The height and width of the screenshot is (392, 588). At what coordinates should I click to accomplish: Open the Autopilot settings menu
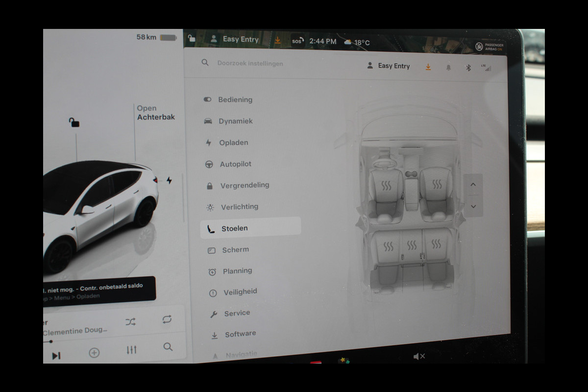click(x=235, y=164)
